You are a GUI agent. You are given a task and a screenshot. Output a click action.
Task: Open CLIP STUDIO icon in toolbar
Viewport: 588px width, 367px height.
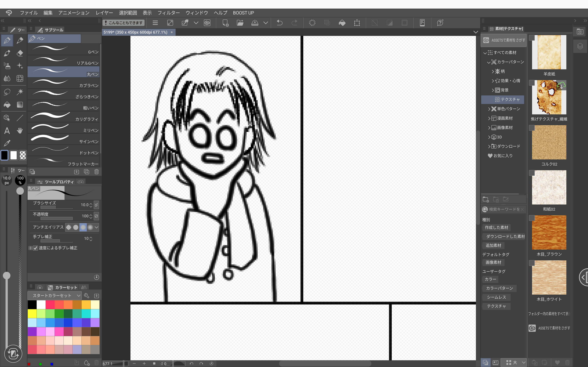coord(207,23)
